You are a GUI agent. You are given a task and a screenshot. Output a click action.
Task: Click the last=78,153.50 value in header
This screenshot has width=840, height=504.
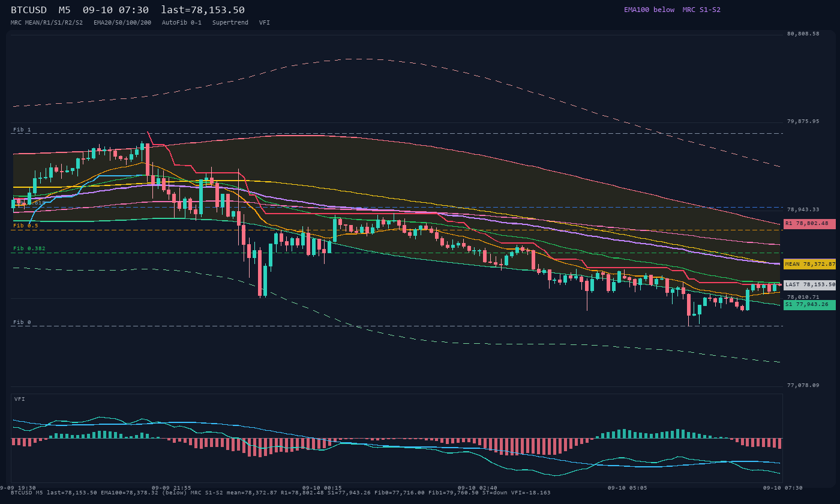click(203, 10)
